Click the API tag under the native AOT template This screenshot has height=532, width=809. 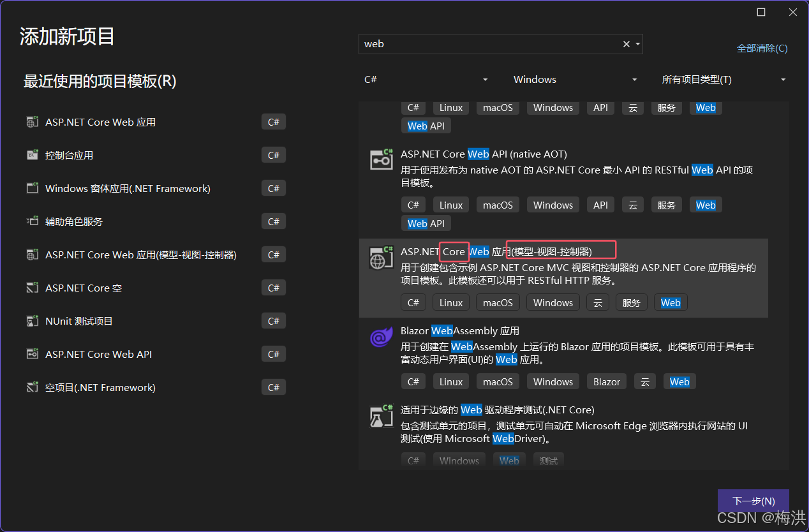pos(600,205)
